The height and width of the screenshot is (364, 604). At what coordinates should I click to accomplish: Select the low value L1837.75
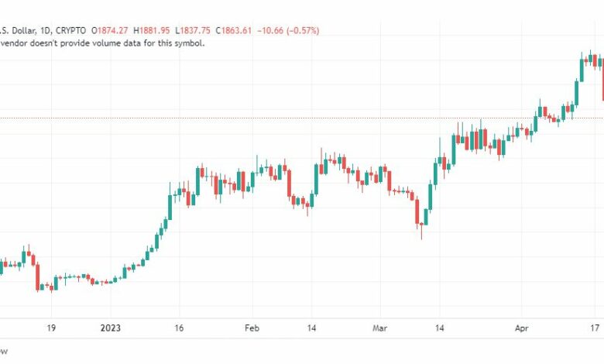coord(193,30)
